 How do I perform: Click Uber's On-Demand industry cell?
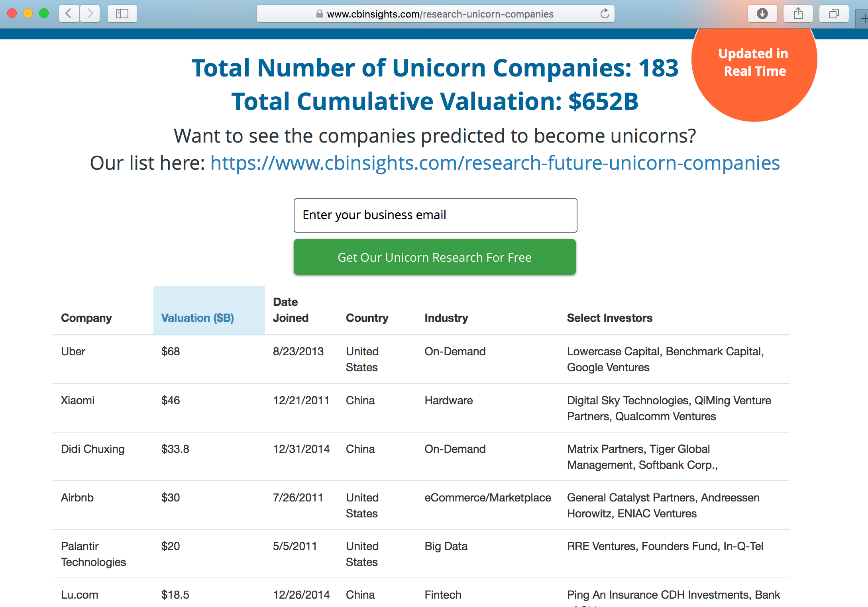tap(455, 351)
